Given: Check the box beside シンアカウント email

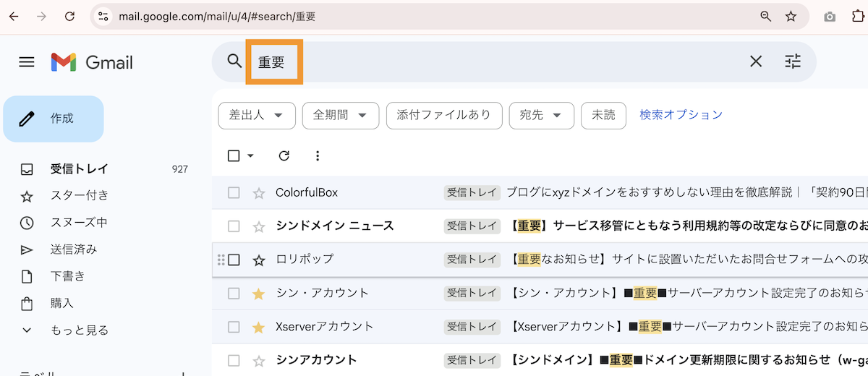Looking at the screenshot, I should tap(234, 360).
